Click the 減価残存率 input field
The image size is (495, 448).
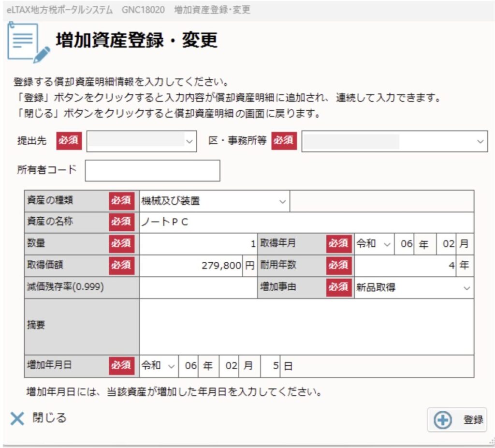[198, 287]
